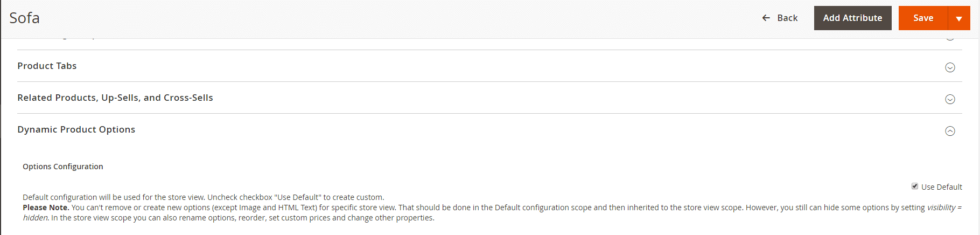
Task: Open the Save options dropdown arrow
Action: (959, 18)
